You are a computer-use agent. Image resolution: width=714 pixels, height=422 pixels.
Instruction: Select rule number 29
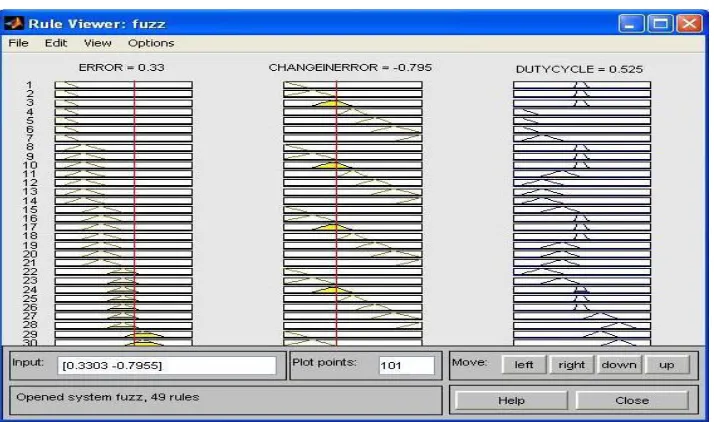click(30, 334)
